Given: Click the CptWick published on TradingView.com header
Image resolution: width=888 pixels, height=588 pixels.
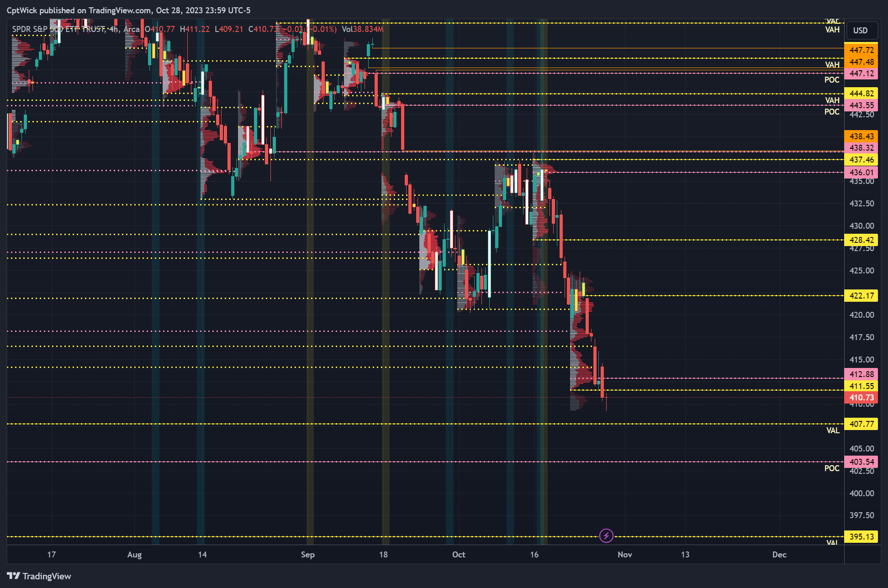Looking at the screenshot, I should [x=128, y=10].
